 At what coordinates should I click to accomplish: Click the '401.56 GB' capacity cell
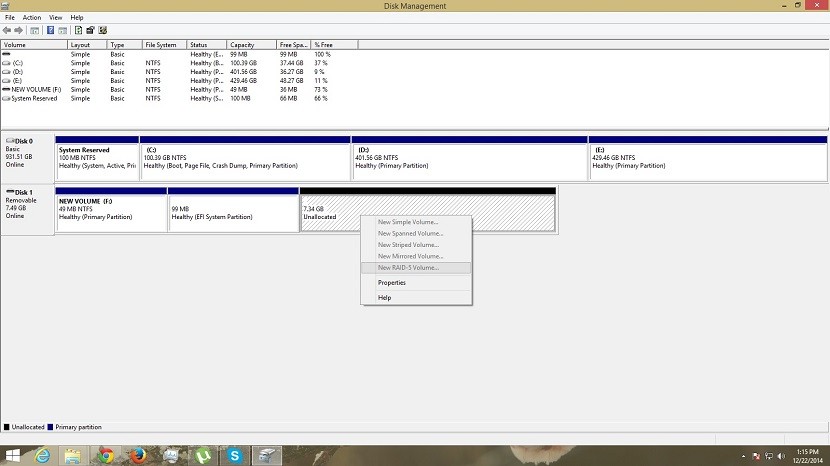243,72
